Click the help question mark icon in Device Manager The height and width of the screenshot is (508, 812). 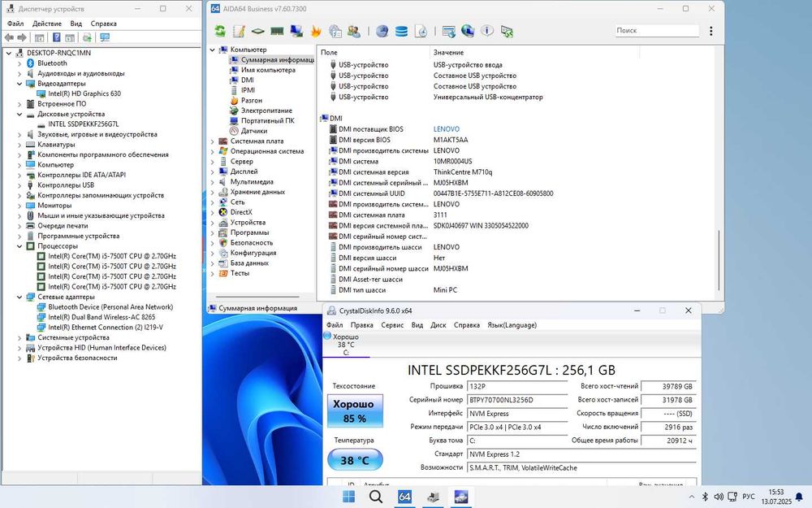tap(57, 37)
